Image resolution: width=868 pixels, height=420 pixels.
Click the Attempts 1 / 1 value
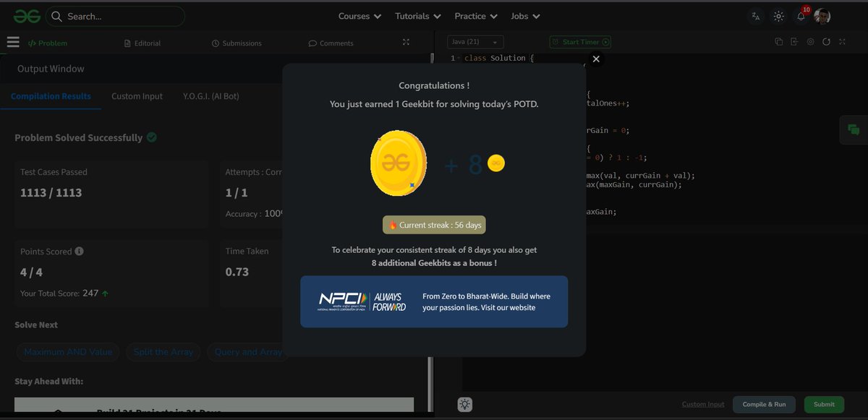(237, 192)
